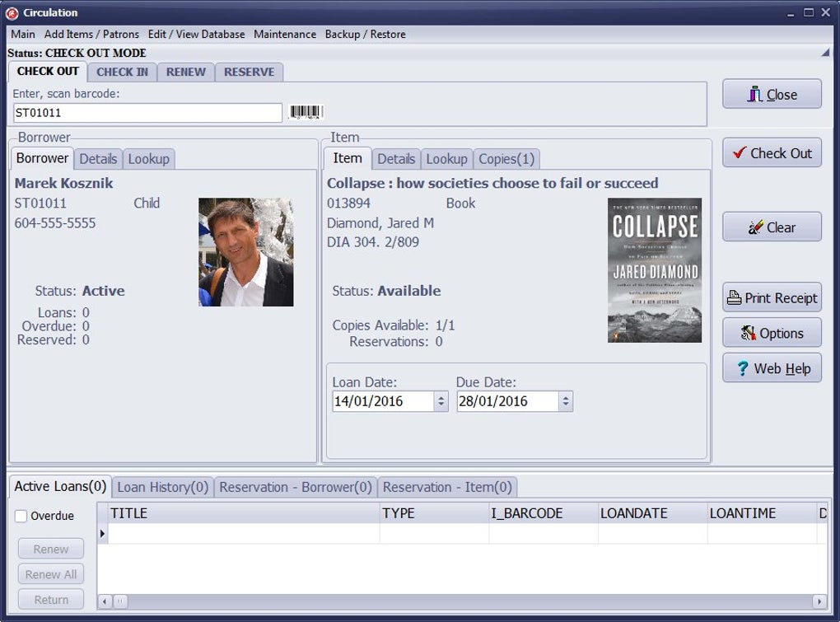Open Borrower Lookup tab
This screenshot has height=622, width=840.
pos(149,159)
